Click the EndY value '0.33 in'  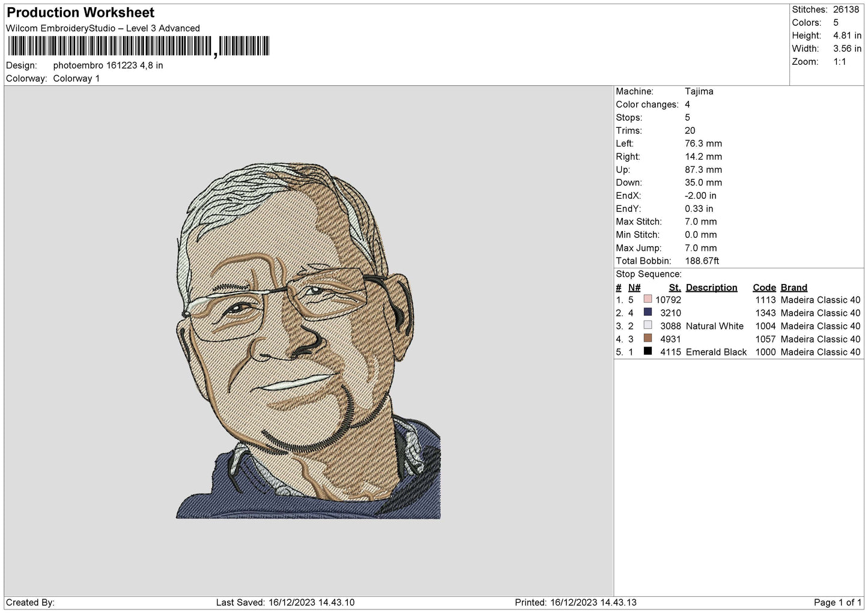pos(699,209)
